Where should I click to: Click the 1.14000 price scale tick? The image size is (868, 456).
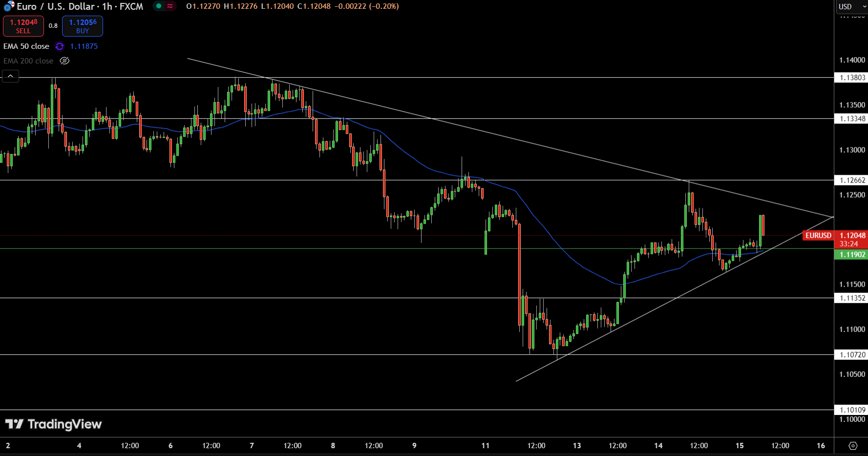tap(852, 60)
